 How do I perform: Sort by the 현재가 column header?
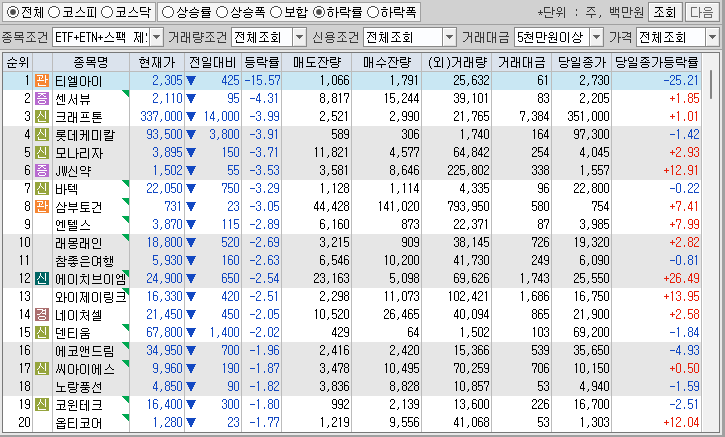click(x=157, y=62)
